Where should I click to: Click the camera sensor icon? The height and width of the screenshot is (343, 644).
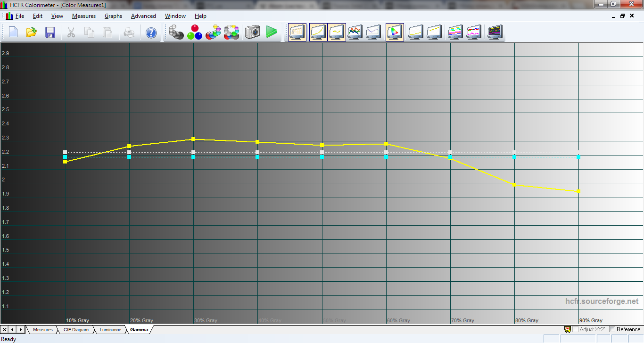pyautogui.click(x=252, y=32)
